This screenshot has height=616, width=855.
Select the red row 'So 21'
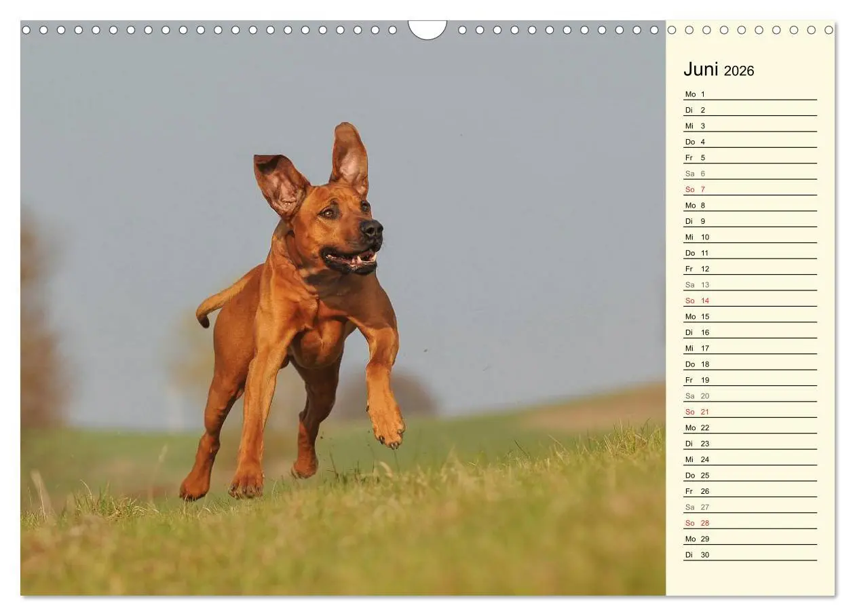(x=750, y=411)
